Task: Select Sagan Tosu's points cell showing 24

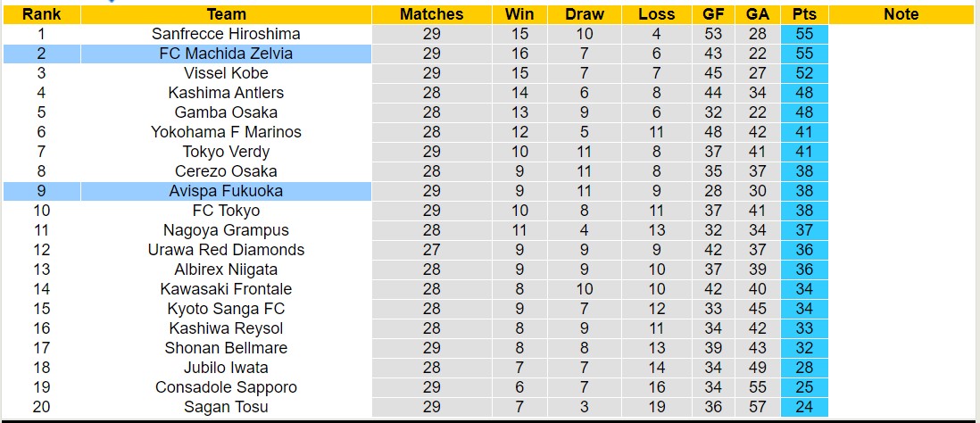Action: [x=803, y=407]
